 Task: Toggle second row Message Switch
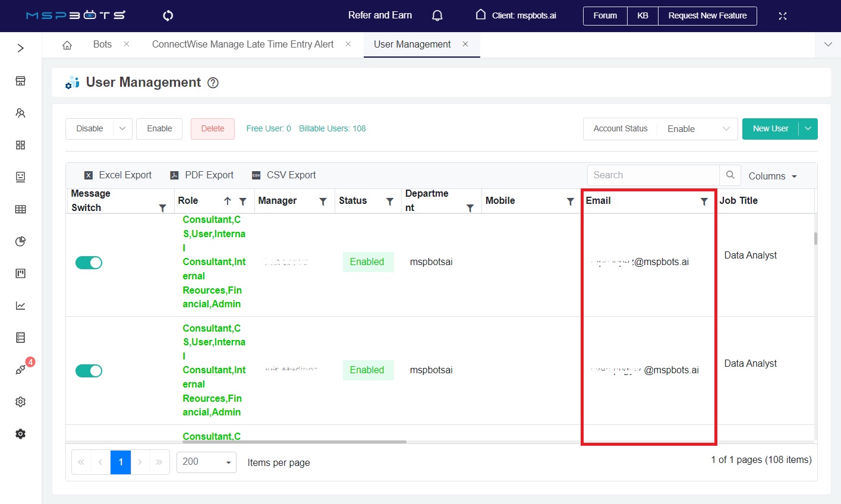(x=89, y=371)
